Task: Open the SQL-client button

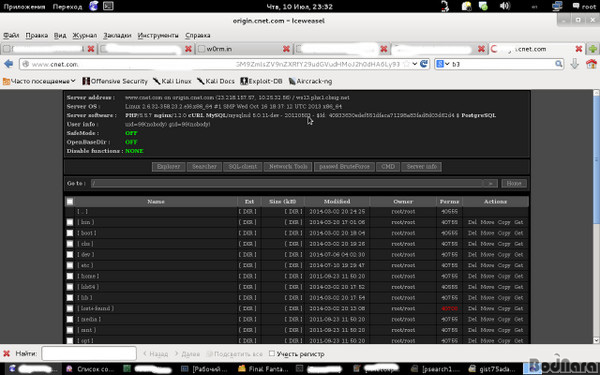Action: (243, 166)
